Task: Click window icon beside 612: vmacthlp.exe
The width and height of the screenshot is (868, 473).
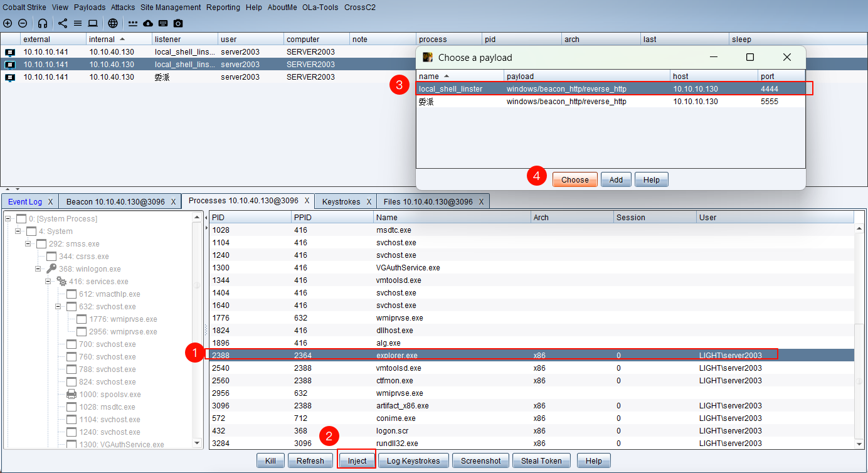Action: [71, 294]
